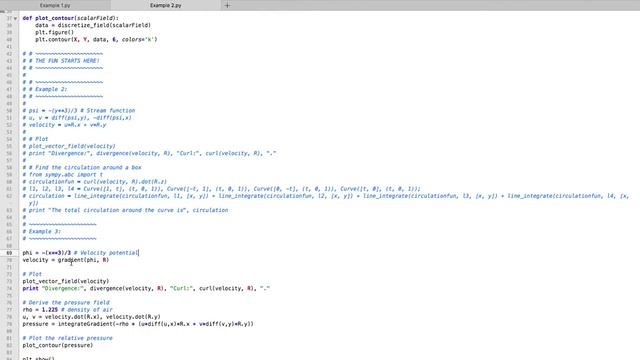Click the 'pressure = integrateGradient' line

pyautogui.click(x=138, y=324)
